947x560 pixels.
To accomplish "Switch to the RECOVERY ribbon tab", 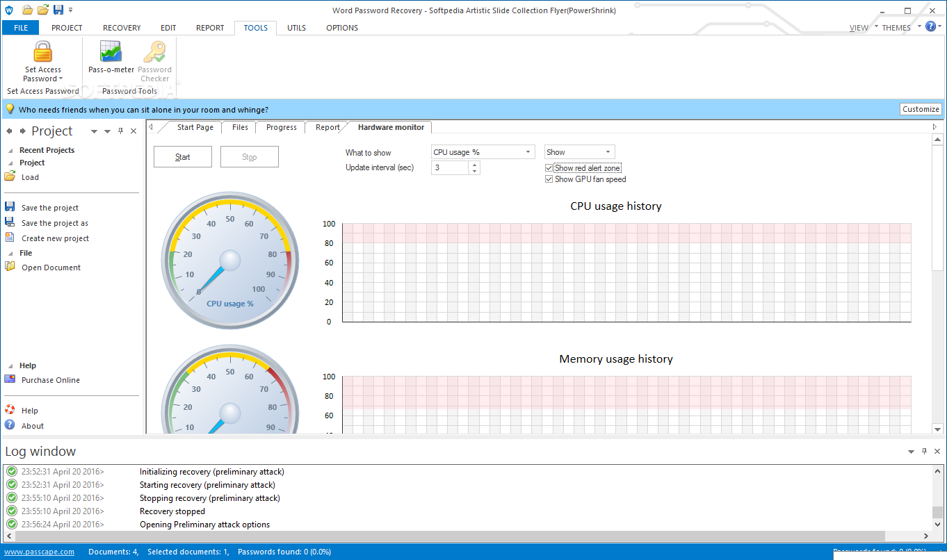I will click(x=122, y=28).
